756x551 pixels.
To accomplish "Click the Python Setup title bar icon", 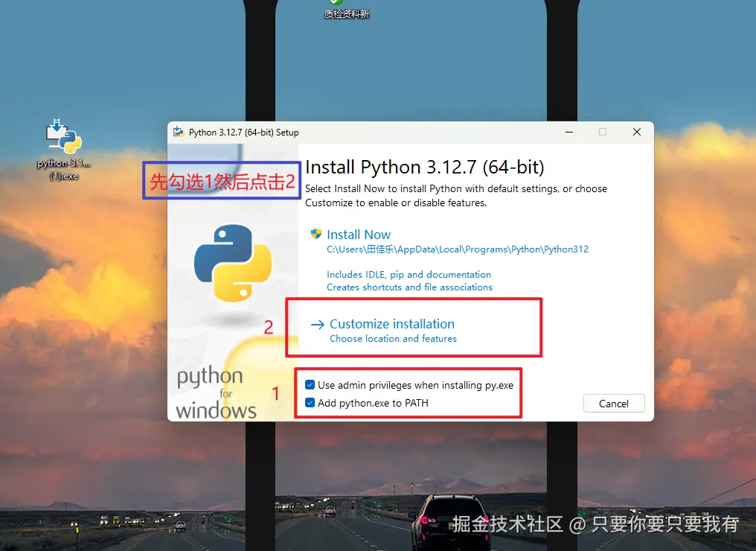I will pos(179,133).
